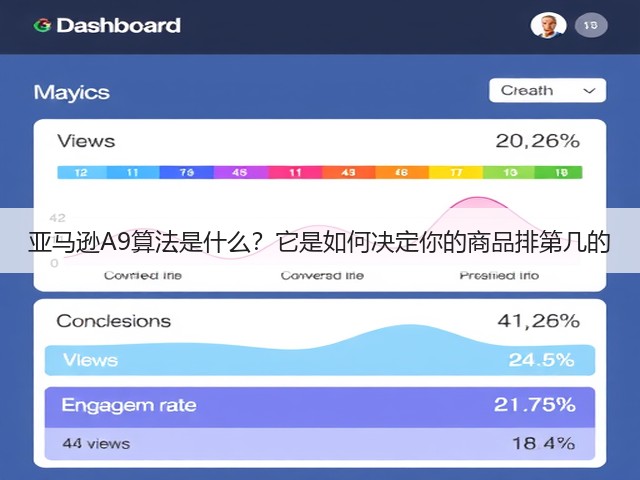Image resolution: width=640 pixels, height=480 pixels.
Task: Select the indigo segment labeled 73
Action: (187, 172)
